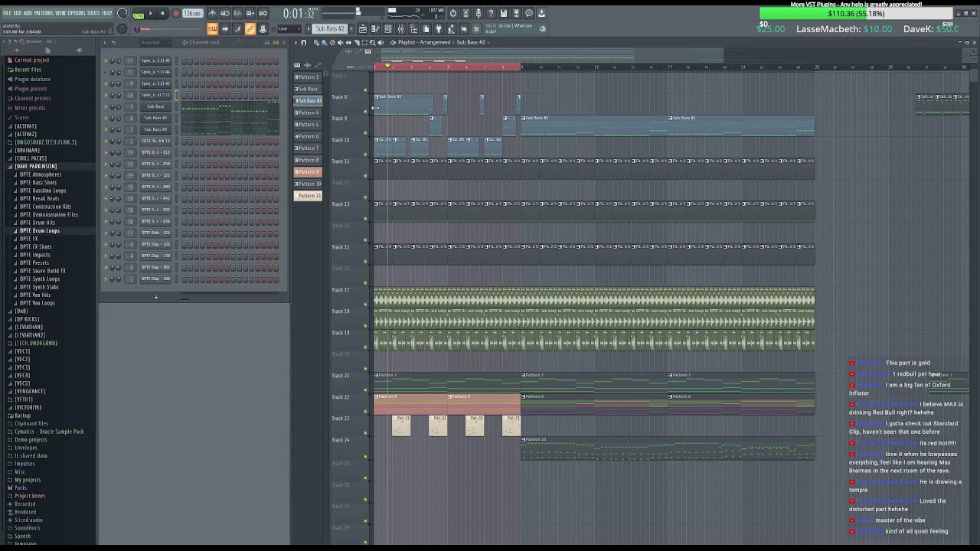The height and width of the screenshot is (551, 980).
Task: Mute Track 22 using its green LED
Action: [x=365, y=412]
